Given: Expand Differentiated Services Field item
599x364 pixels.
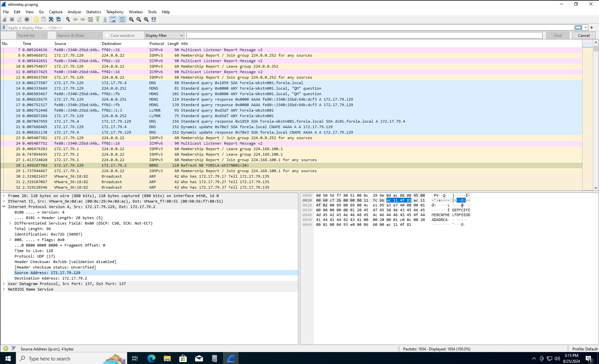Looking at the screenshot, I should point(10,223).
